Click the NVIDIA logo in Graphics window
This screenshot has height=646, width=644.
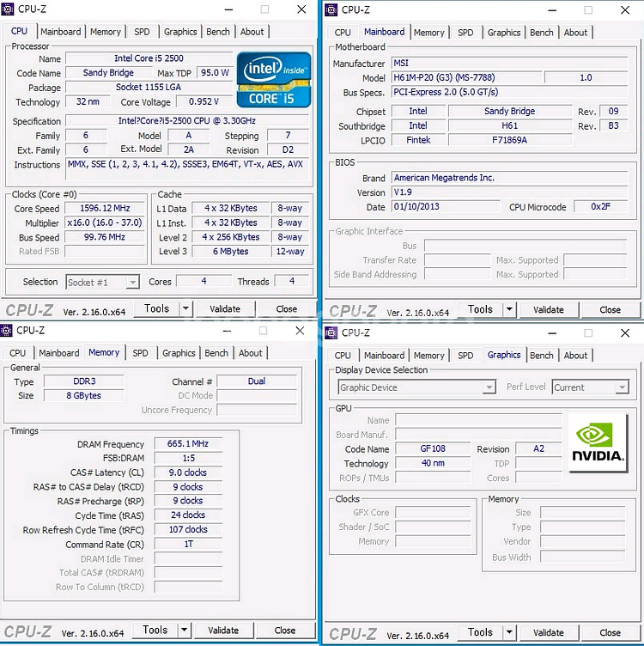598,442
